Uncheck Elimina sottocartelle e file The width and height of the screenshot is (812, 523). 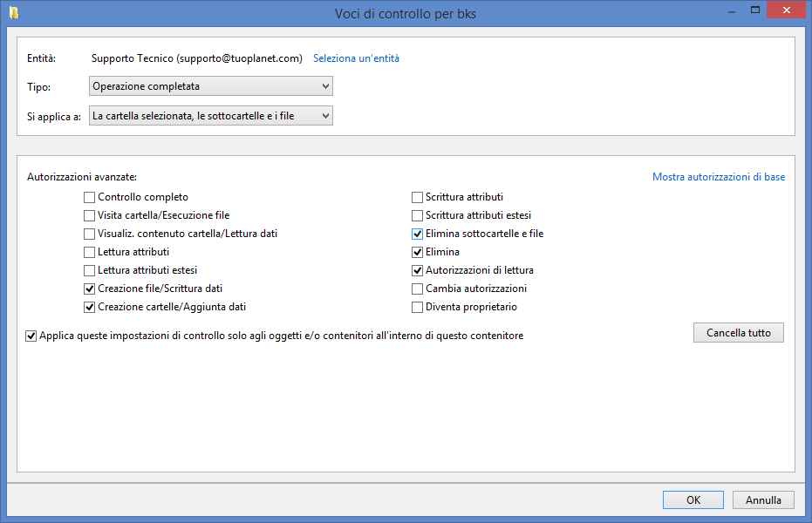coord(417,234)
